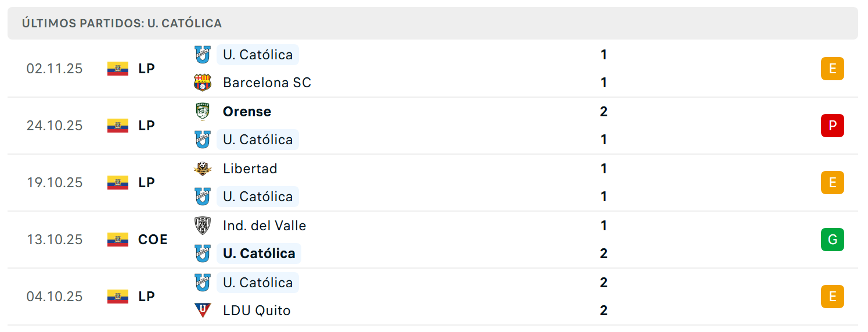This screenshot has height=332, width=868.
Task: Click the red P loss badge
Action: 833,126
